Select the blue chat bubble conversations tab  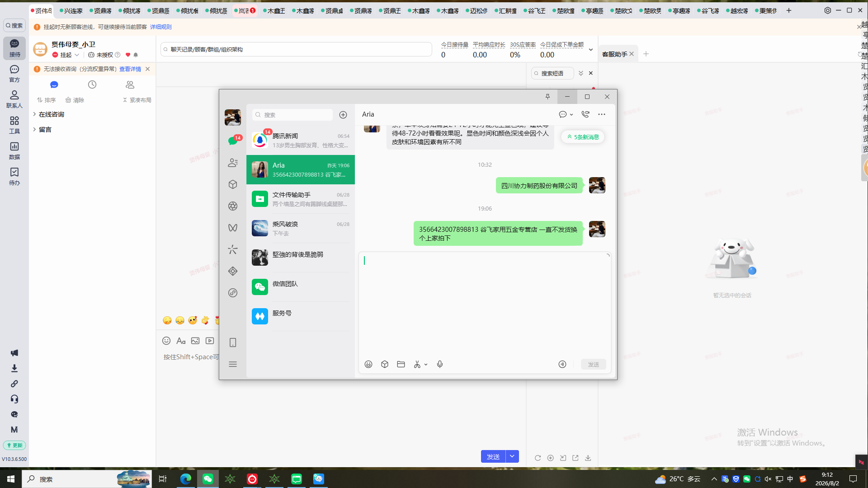tap(54, 84)
